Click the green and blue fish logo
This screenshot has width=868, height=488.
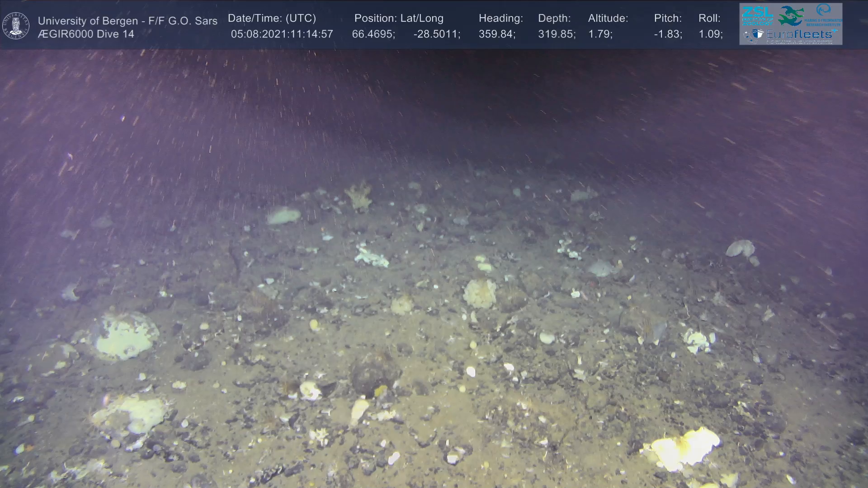(x=790, y=15)
